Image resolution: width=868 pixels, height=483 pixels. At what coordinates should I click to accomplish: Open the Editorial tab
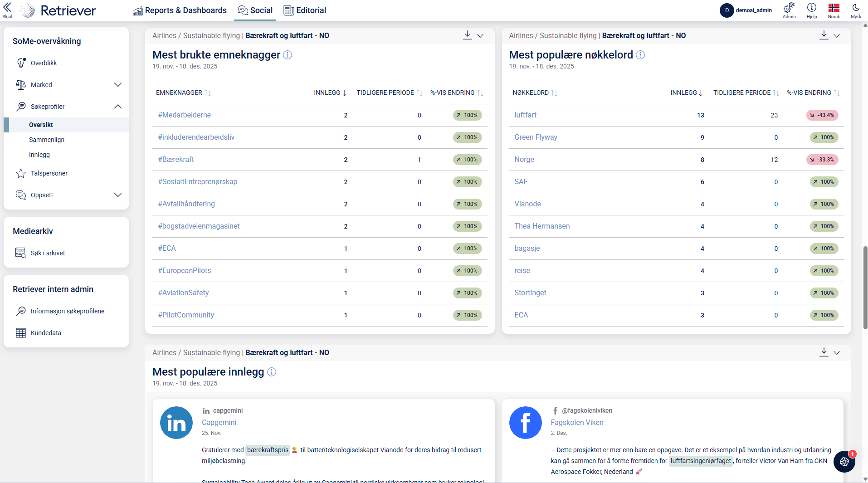click(x=305, y=10)
